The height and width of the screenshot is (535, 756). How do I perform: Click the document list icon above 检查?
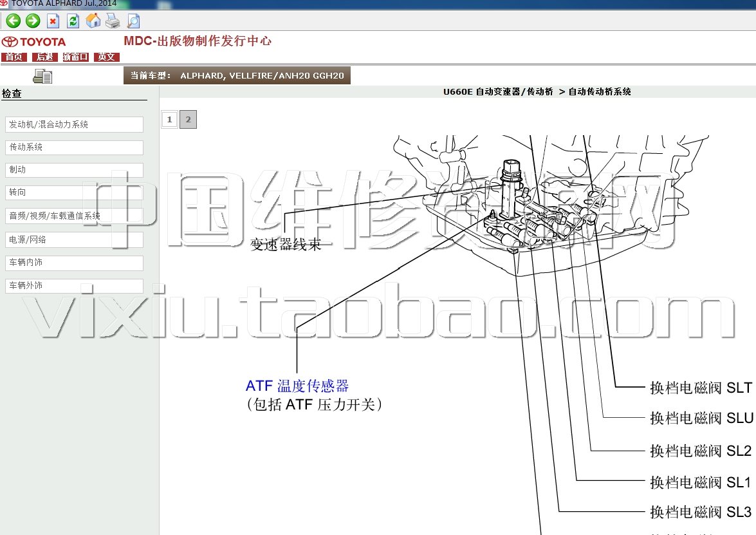pos(42,76)
